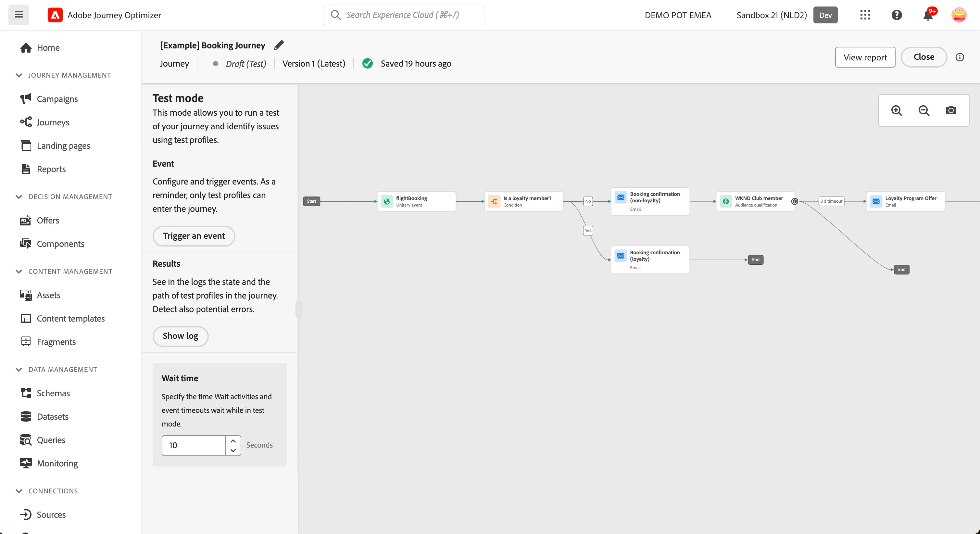Viewport: 980px width, 534px height.
Task: Click Saved 19 hours ago status
Action: tap(416, 64)
